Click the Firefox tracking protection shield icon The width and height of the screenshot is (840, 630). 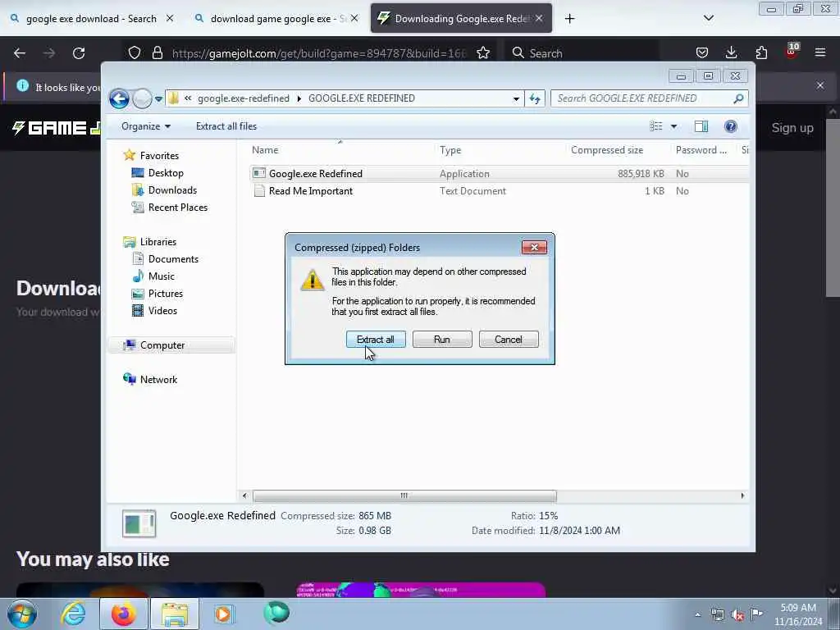click(135, 53)
